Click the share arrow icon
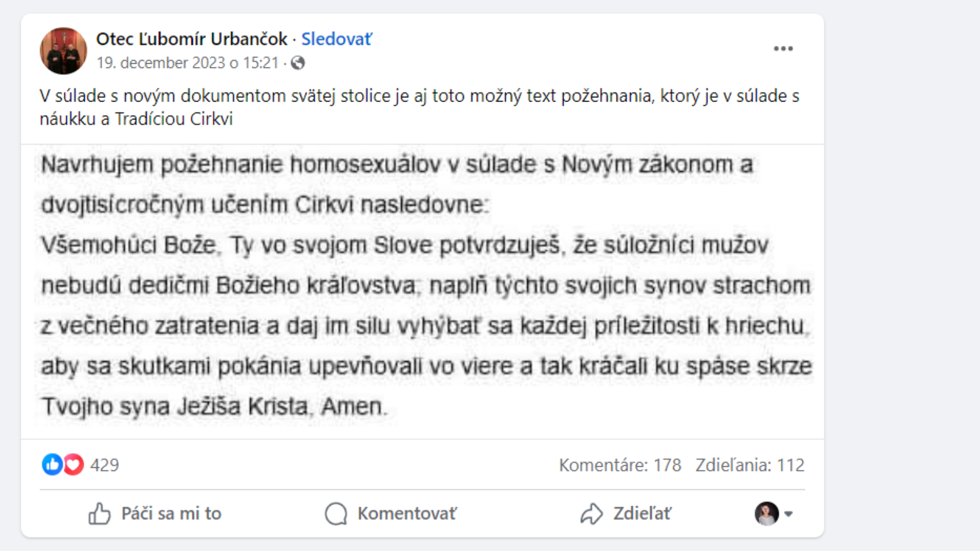980x551 pixels. tap(592, 513)
